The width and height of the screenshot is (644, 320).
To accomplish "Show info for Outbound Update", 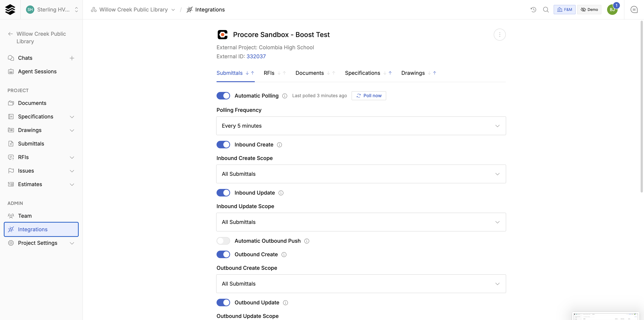I will [285, 303].
